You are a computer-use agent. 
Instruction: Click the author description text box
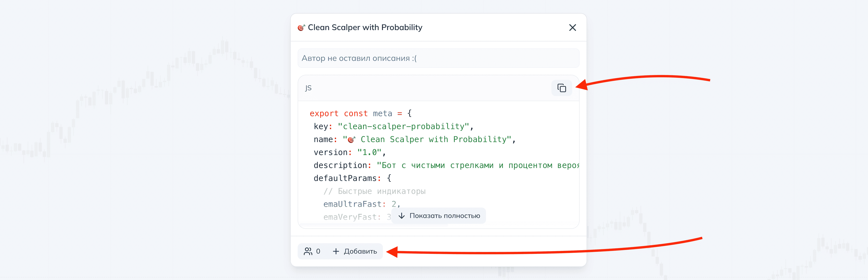[438, 58]
